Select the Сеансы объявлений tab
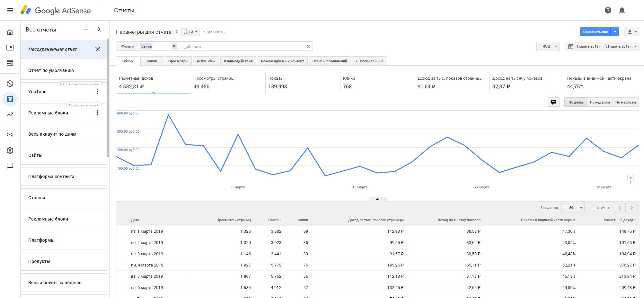 coord(330,61)
